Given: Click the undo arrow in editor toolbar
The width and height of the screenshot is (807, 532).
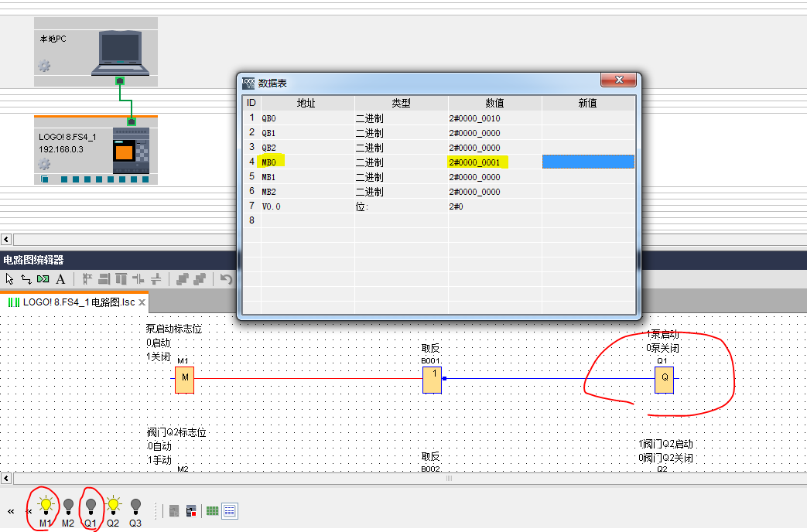Looking at the screenshot, I should [x=226, y=279].
